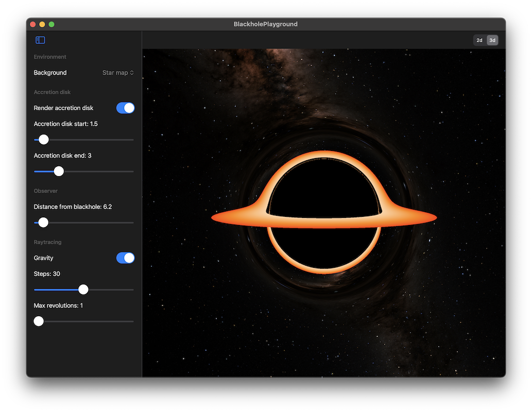Toggle the Render accretion disk switch
Viewport: 532px width, 412px height.
tap(125, 108)
